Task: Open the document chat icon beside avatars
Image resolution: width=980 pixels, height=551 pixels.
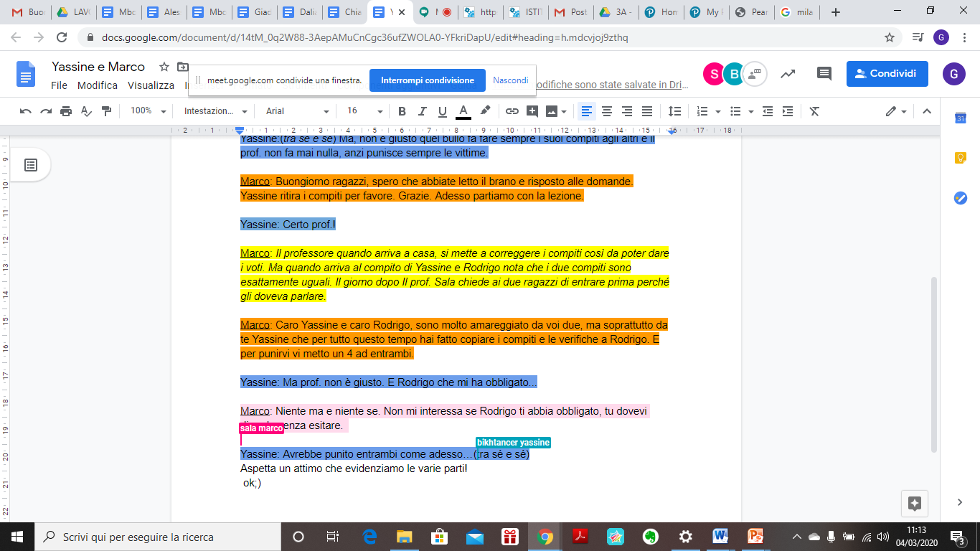Action: 755,74
